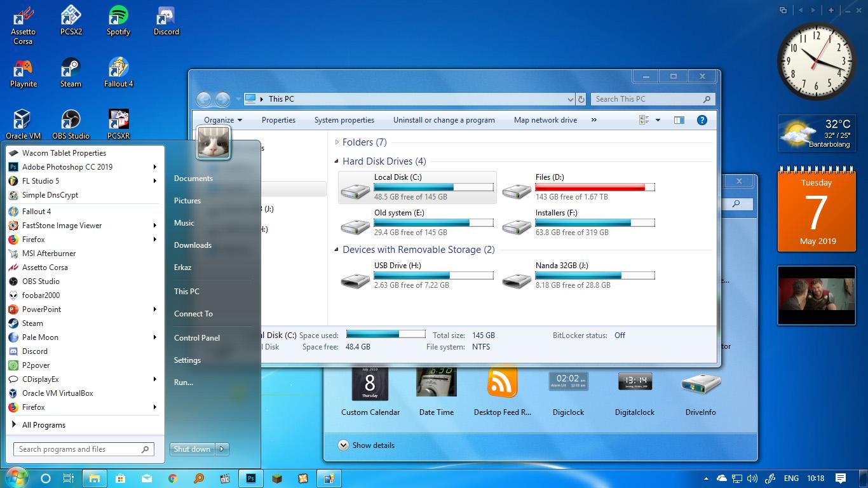The height and width of the screenshot is (488, 868).
Task: Collapse Devices with Removable Storage group
Action: [337, 250]
